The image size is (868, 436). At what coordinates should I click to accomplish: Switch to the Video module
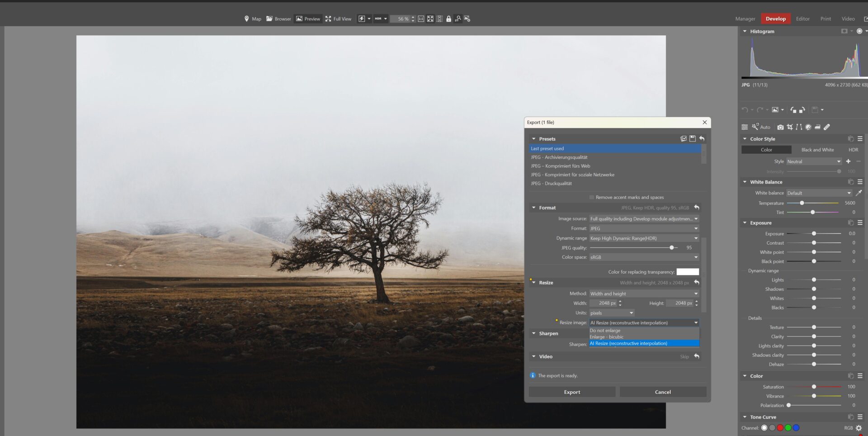point(848,19)
